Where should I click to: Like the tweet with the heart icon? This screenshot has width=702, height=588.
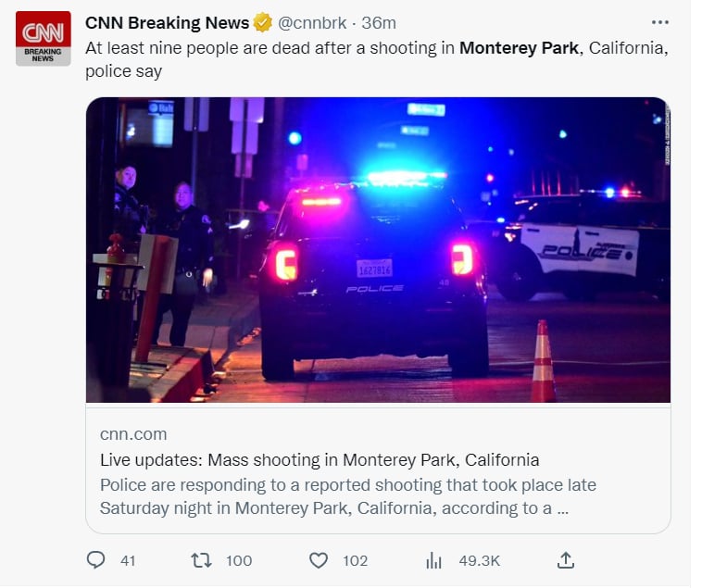(x=319, y=560)
